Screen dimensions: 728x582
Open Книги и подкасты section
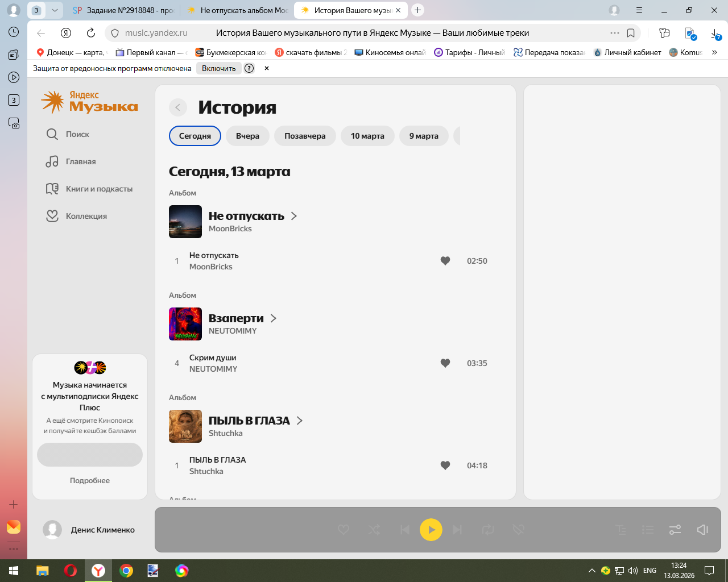coord(89,189)
